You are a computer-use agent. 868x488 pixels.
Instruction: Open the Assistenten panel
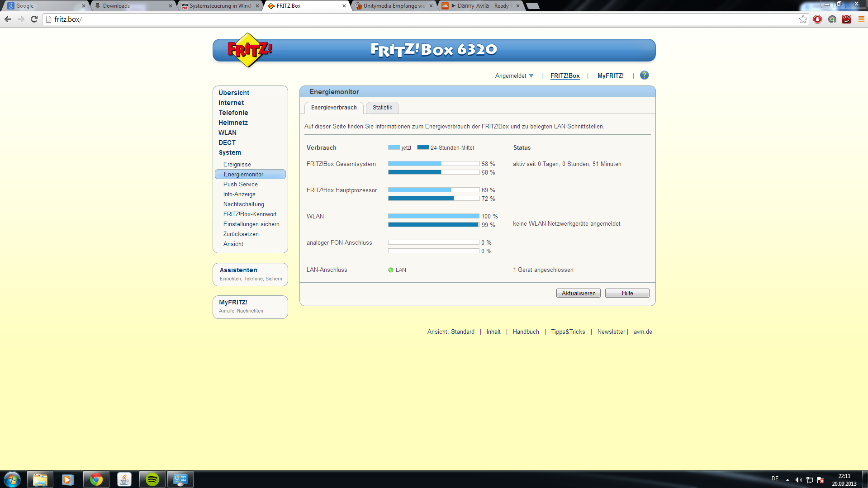250,274
